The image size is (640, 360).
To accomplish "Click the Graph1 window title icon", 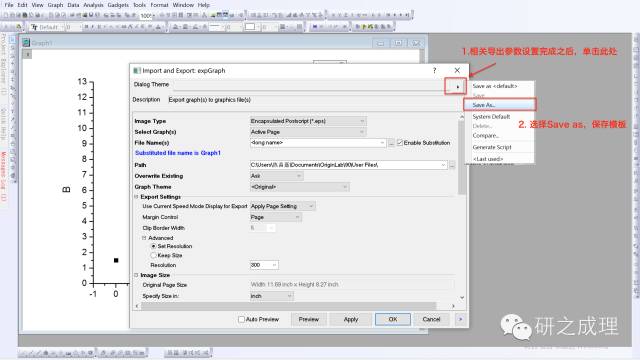I will pyautogui.click(x=27, y=42).
